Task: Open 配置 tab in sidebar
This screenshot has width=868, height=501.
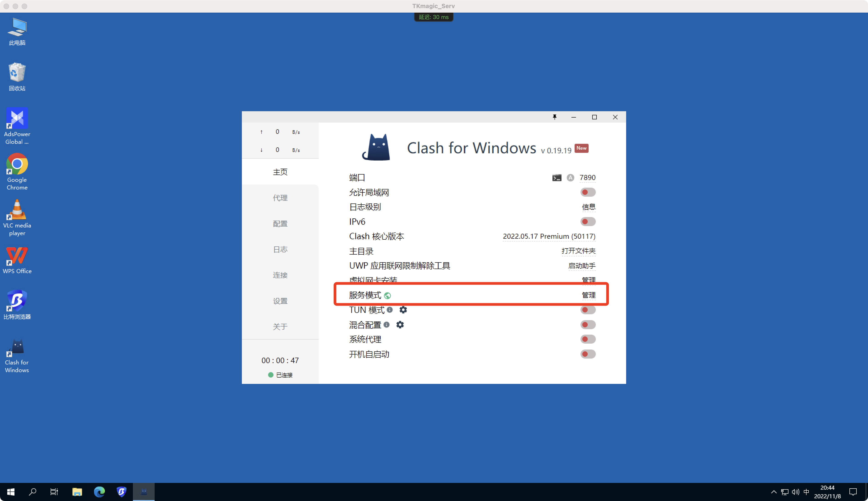Action: tap(280, 224)
